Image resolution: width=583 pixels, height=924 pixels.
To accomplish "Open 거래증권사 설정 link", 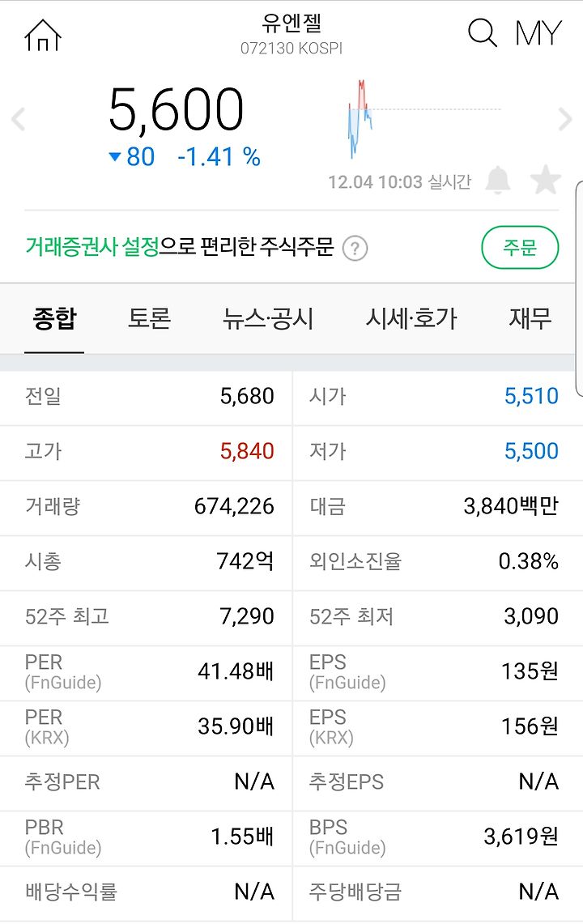I will (92, 247).
